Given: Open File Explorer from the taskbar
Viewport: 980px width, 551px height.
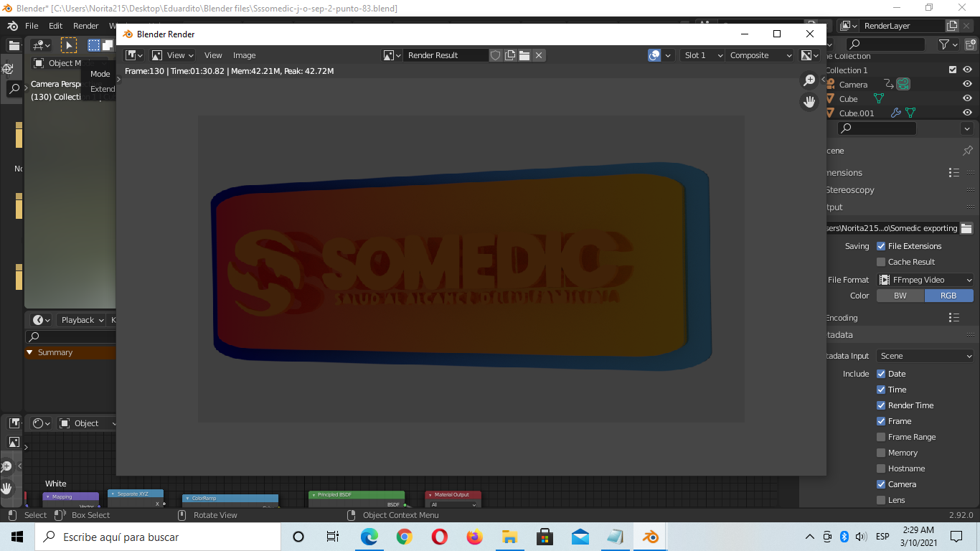Looking at the screenshot, I should pyautogui.click(x=509, y=537).
